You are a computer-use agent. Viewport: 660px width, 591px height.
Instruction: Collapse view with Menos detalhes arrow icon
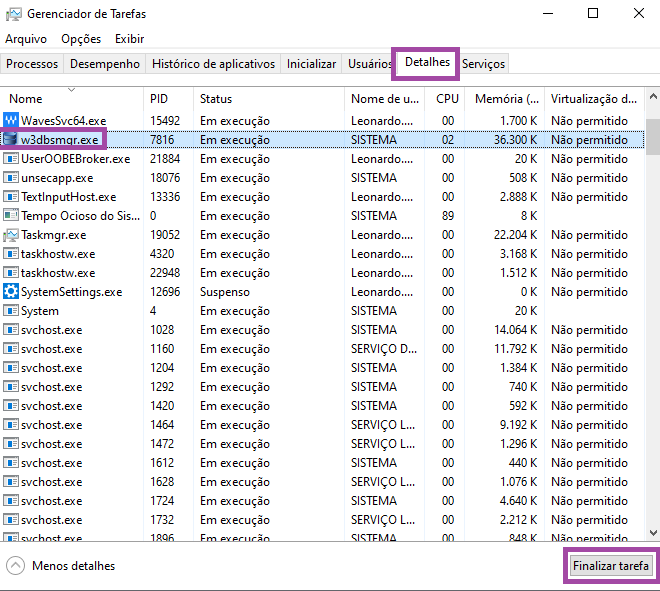click(x=16, y=565)
